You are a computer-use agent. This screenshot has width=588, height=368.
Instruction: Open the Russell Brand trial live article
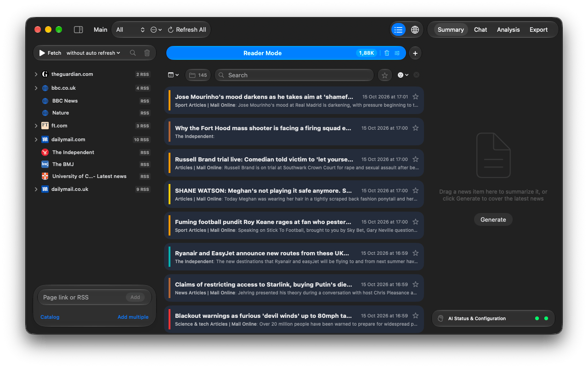[x=294, y=163]
